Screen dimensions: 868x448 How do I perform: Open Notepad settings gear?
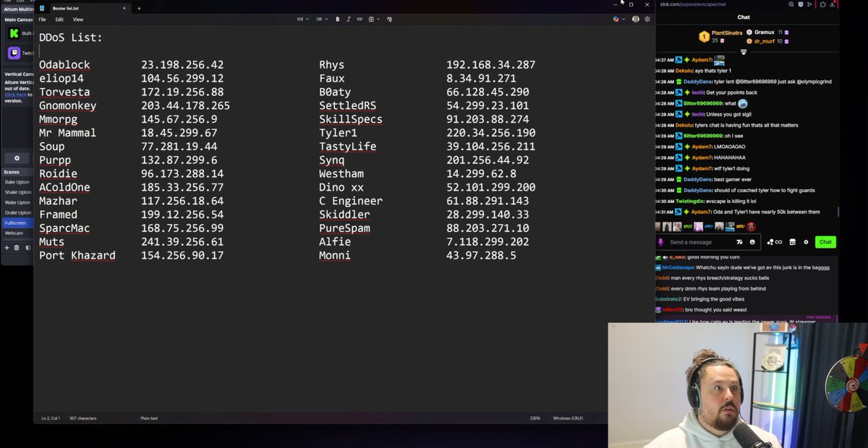coord(647,20)
